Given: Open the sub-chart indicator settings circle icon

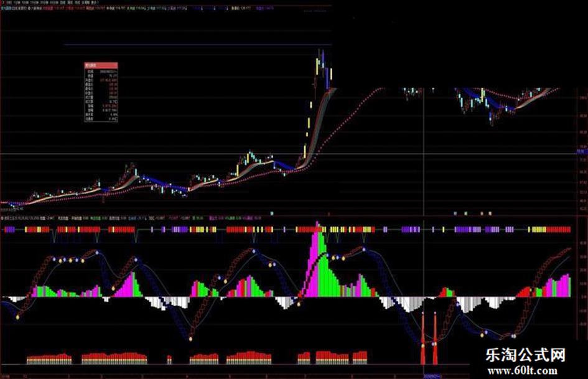Looking at the screenshot, I should [2, 218].
